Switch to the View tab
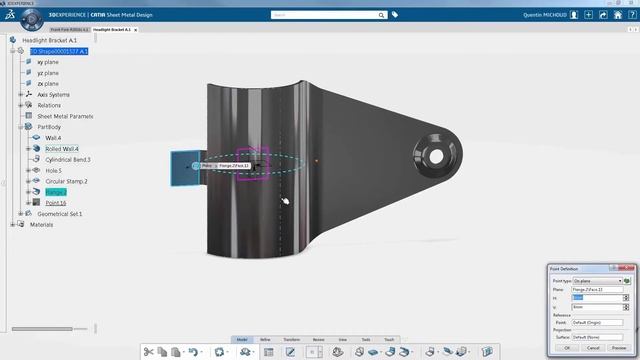The width and height of the screenshot is (640, 360). point(342,340)
